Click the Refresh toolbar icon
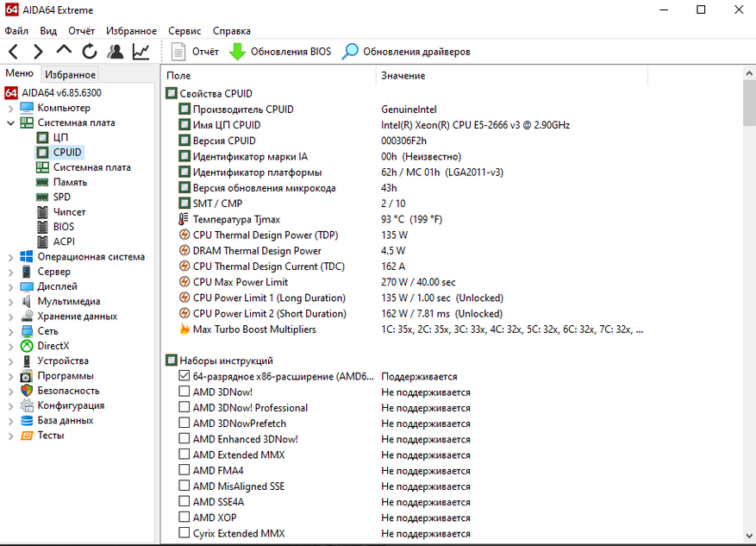The width and height of the screenshot is (756, 546). [89, 52]
